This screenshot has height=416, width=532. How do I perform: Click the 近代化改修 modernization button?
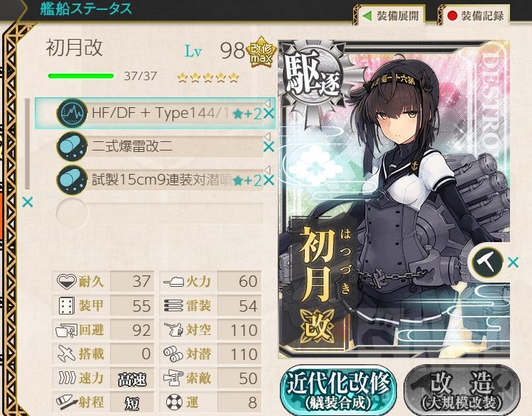pyautogui.click(x=338, y=390)
